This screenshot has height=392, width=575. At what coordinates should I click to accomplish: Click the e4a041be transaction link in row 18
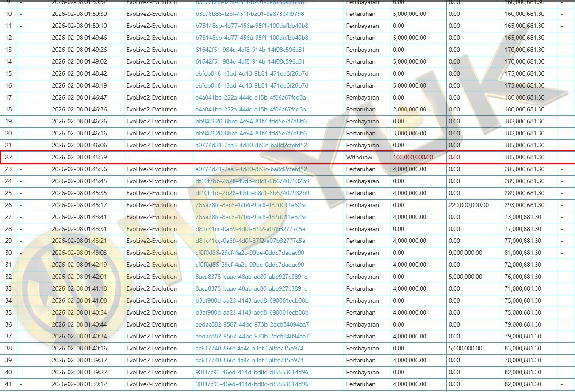[x=250, y=109]
